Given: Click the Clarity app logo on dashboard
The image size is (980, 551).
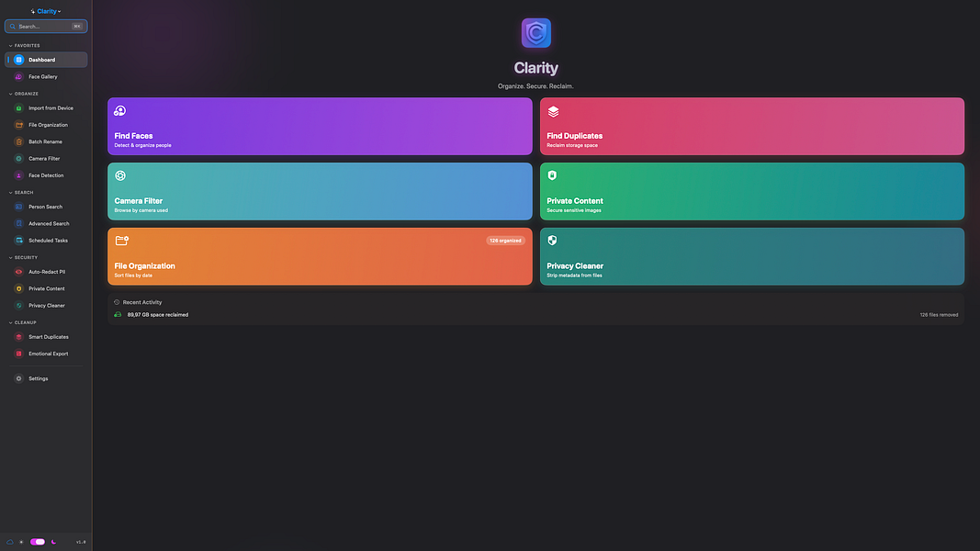Looking at the screenshot, I should click(536, 33).
